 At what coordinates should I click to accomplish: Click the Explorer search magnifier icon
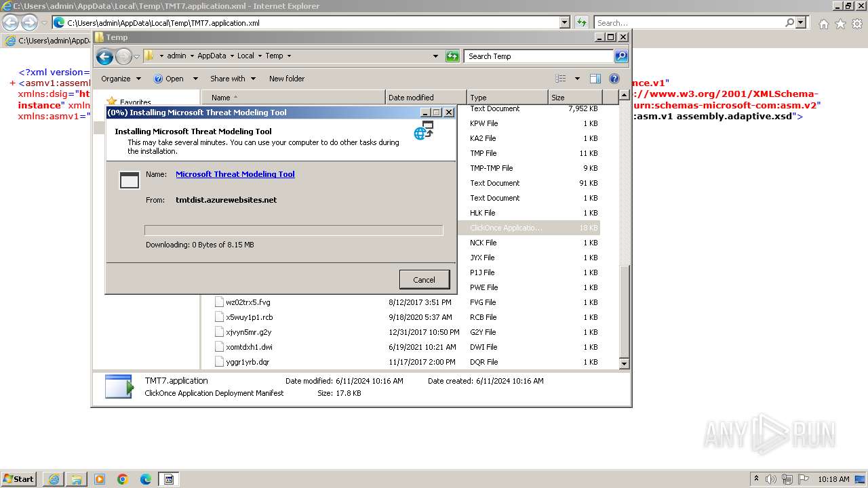[x=621, y=56]
